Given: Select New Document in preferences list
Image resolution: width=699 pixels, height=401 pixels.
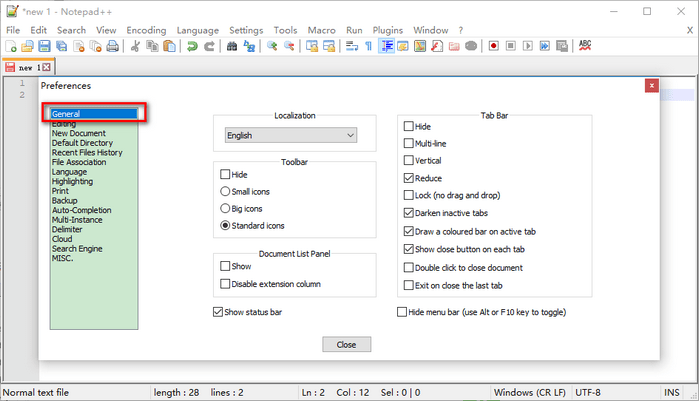Looking at the screenshot, I should point(78,133).
